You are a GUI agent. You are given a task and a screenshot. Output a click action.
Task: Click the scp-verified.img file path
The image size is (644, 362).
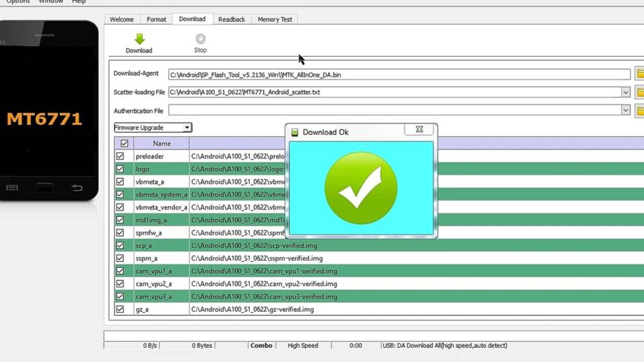pyautogui.click(x=255, y=245)
